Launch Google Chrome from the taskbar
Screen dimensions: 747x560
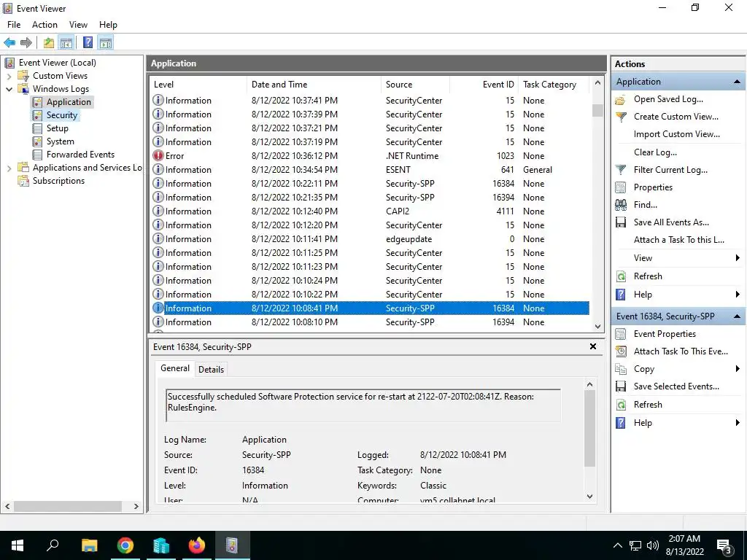click(x=125, y=545)
